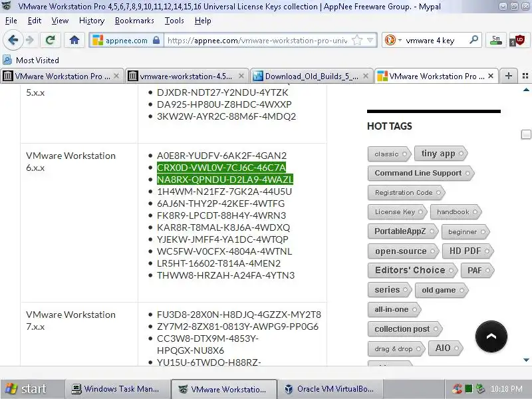The image size is (532, 399).
Task: Open the series tag
Action: pyautogui.click(x=390, y=290)
